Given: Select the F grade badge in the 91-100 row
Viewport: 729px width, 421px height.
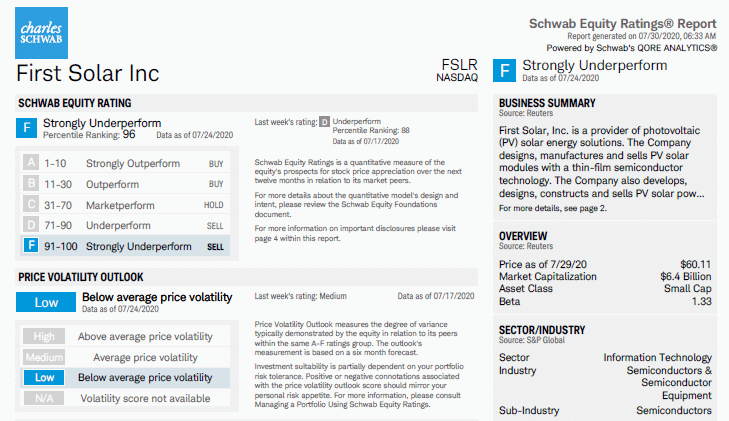Looking at the screenshot, I should click(31, 245).
